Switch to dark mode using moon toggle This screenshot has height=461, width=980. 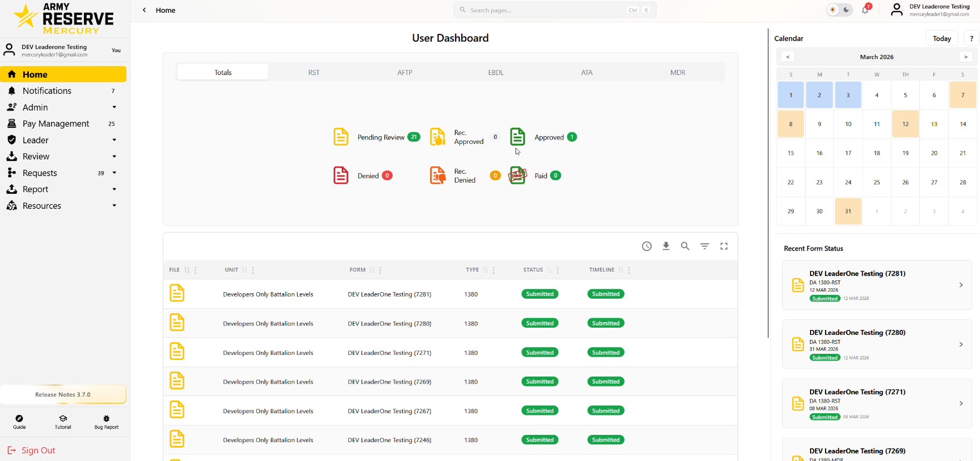(846, 10)
